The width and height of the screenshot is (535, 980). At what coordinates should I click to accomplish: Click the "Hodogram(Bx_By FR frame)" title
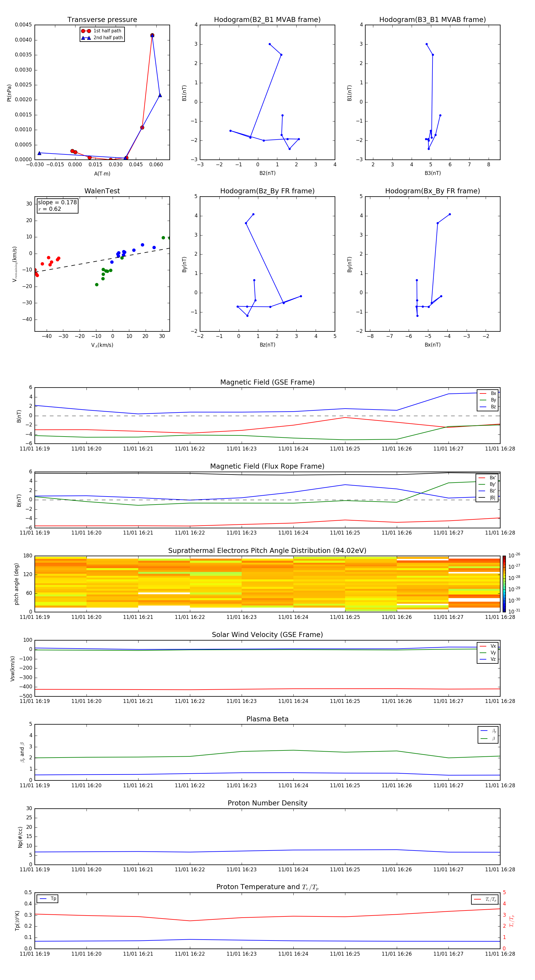[x=432, y=191]
